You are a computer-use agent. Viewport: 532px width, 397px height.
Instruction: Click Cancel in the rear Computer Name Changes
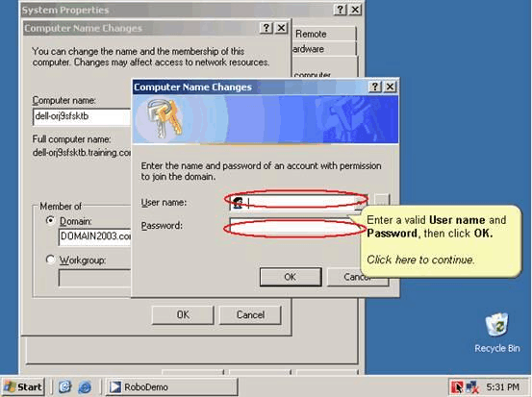pos(250,315)
